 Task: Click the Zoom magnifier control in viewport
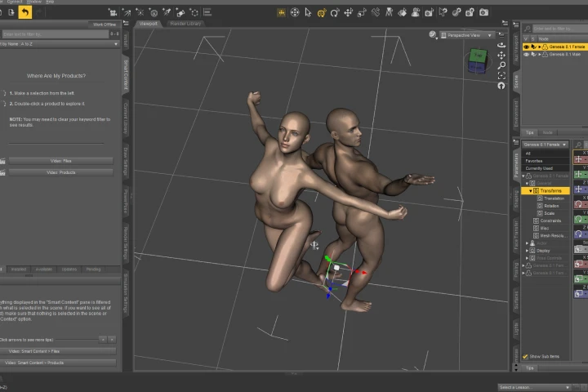click(x=501, y=65)
